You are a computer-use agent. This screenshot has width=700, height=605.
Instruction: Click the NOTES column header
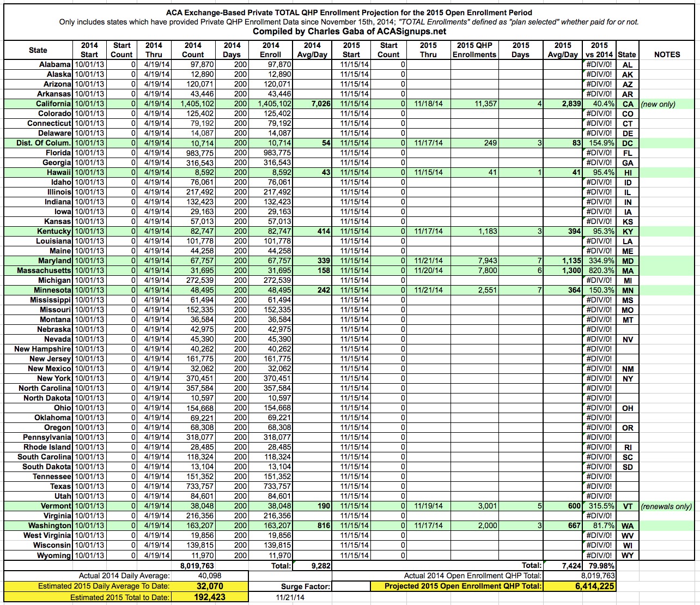pos(667,55)
